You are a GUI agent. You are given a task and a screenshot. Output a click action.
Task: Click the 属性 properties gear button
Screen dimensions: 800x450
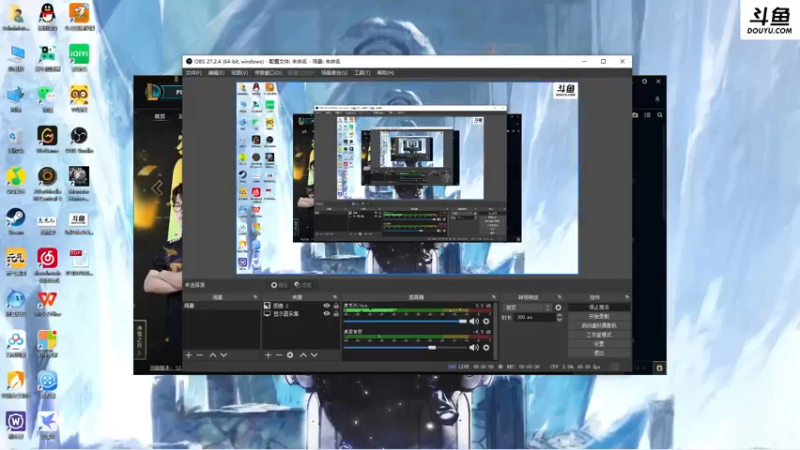[279, 285]
